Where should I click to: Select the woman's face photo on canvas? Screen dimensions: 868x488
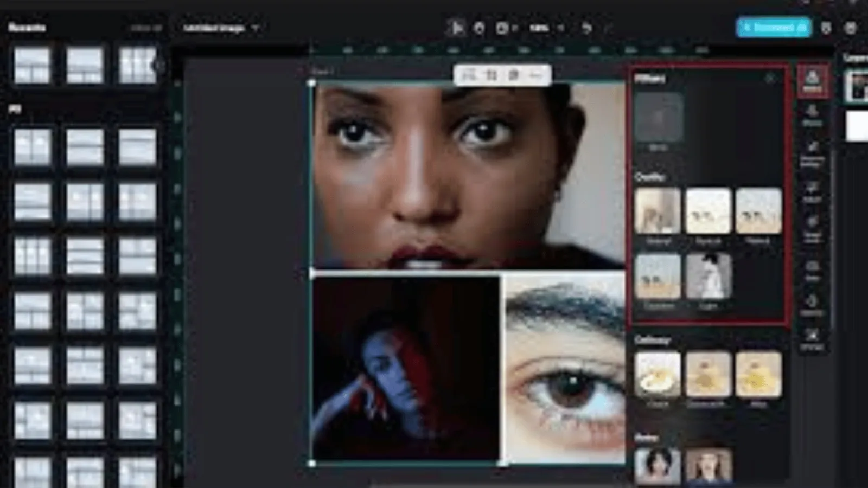click(469, 176)
